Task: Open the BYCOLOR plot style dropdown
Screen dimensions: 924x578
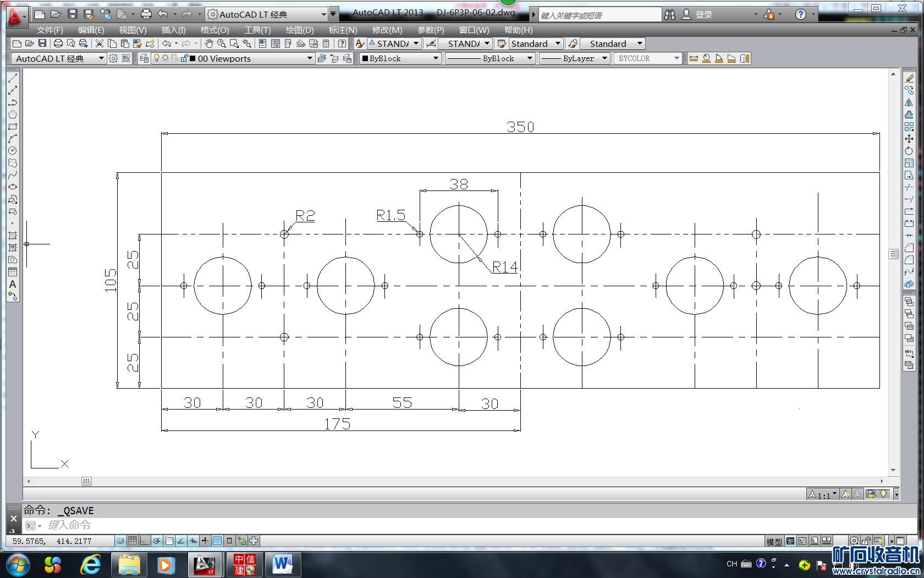Action: (647, 58)
